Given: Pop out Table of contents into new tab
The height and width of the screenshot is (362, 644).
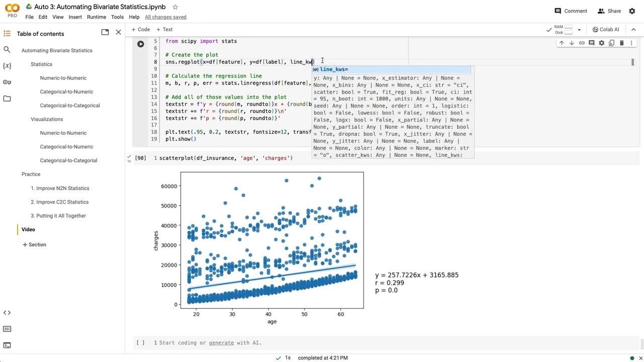Looking at the screenshot, I should pyautogui.click(x=105, y=32).
